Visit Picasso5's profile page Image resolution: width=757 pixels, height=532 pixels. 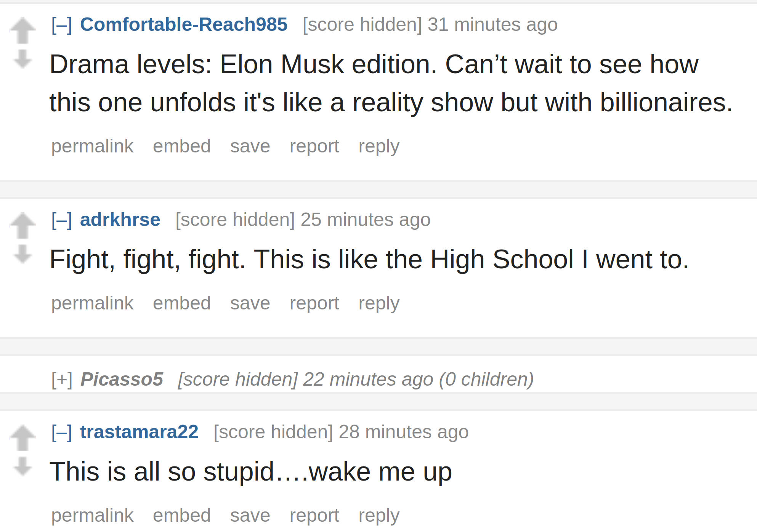(x=122, y=379)
